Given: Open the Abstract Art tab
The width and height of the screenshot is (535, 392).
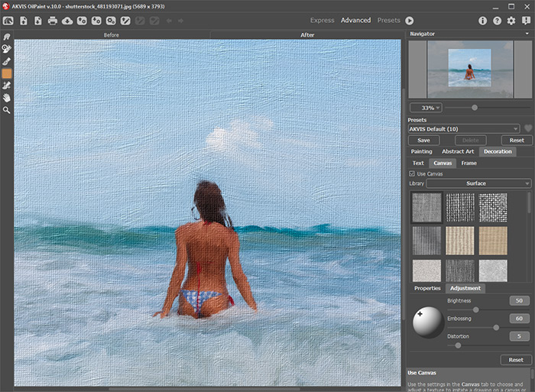Looking at the screenshot, I should tap(459, 151).
